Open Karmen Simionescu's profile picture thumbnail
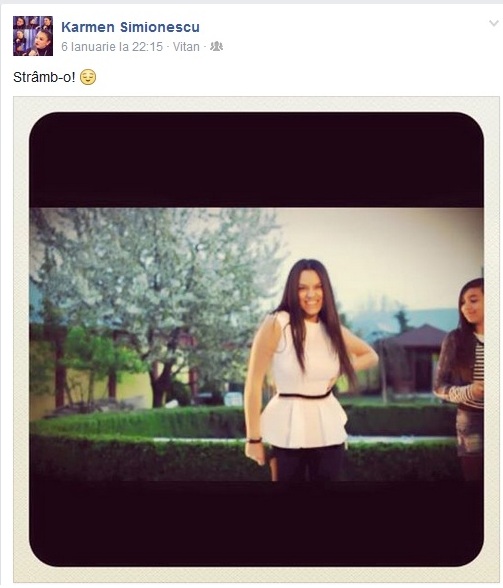This screenshot has width=503, height=588. tap(33, 36)
